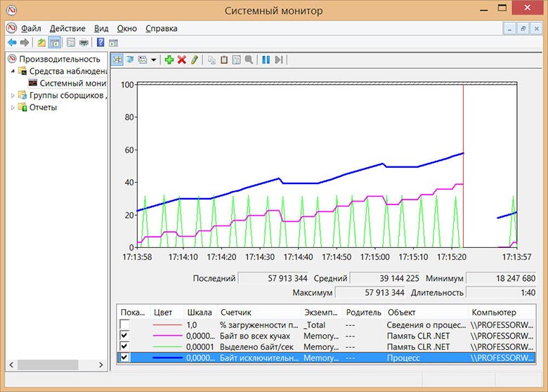Freeze the display with the pause icon

pyautogui.click(x=266, y=60)
